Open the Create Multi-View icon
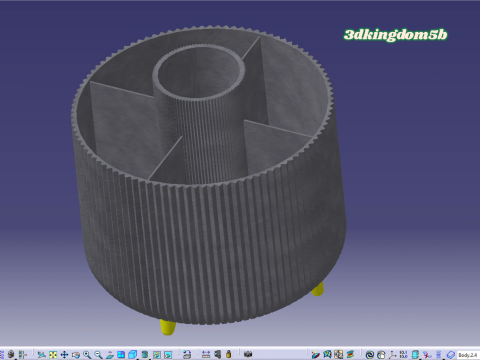 click(121, 354)
